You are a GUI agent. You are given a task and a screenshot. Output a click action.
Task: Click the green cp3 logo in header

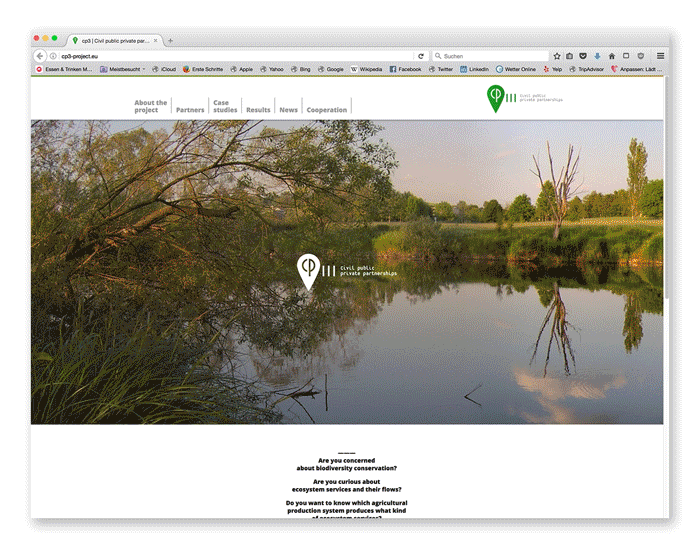tap(524, 99)
